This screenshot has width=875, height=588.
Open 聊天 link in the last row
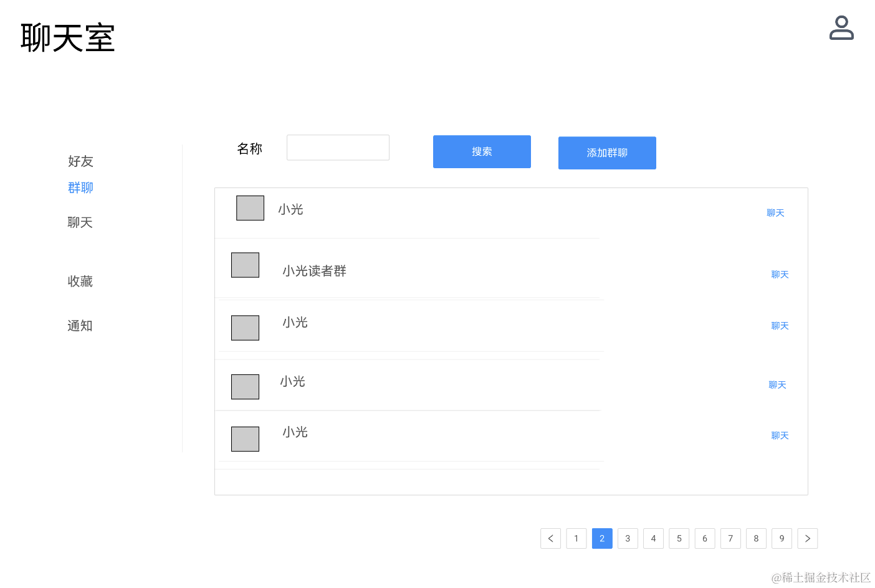[x=780, y=436]
